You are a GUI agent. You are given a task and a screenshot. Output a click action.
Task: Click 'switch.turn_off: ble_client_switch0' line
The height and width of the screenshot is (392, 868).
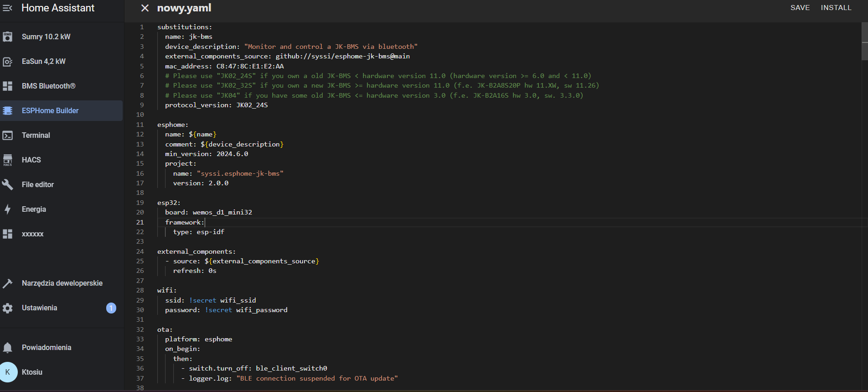(x=258, y=368)
